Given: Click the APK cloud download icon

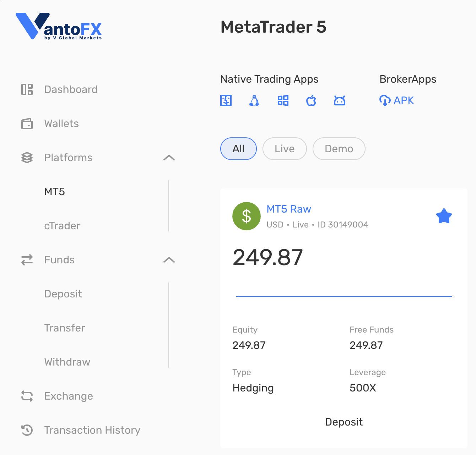Looking at the screenshot, I should tap(385, 101).
